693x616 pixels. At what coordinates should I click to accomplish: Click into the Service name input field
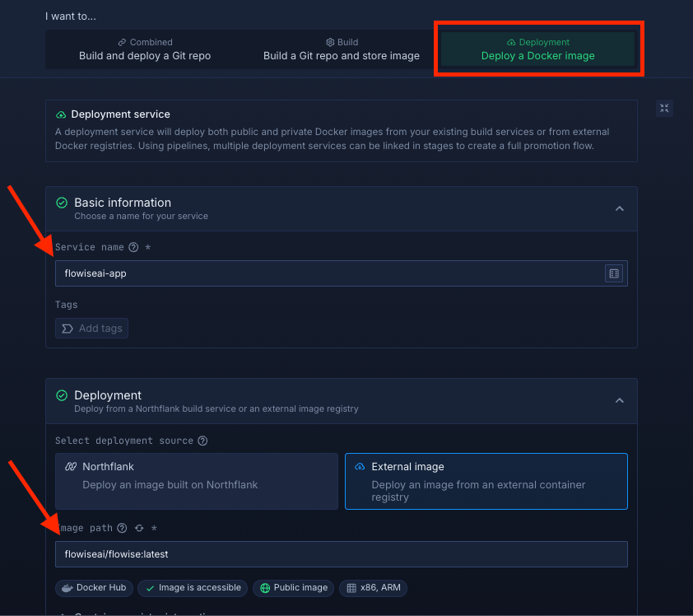click(329, 273)
